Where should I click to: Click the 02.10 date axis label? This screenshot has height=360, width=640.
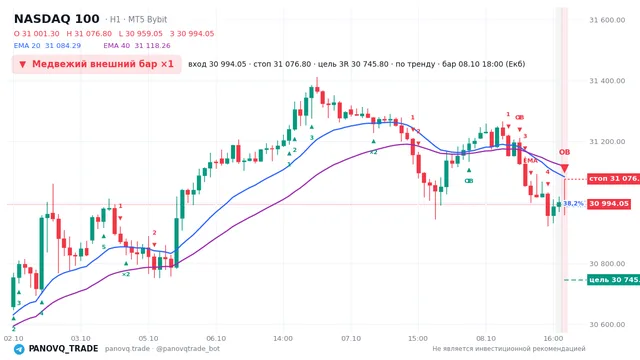(13, 338)
